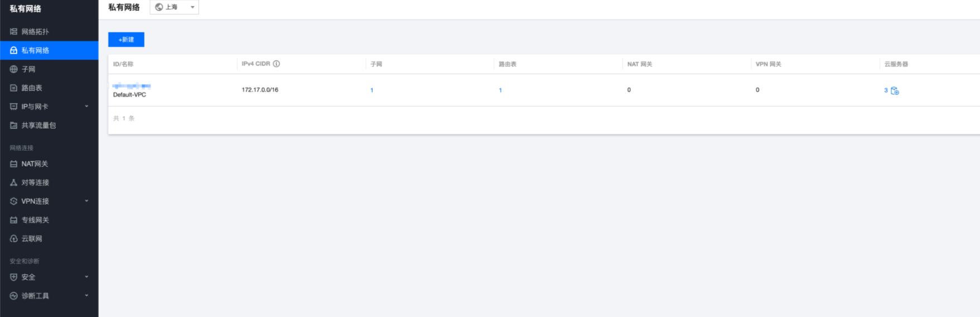Click the 共 1 条 total count text
Image resolution: width=980 pixels, height=317 pixels.
[124, 118]
